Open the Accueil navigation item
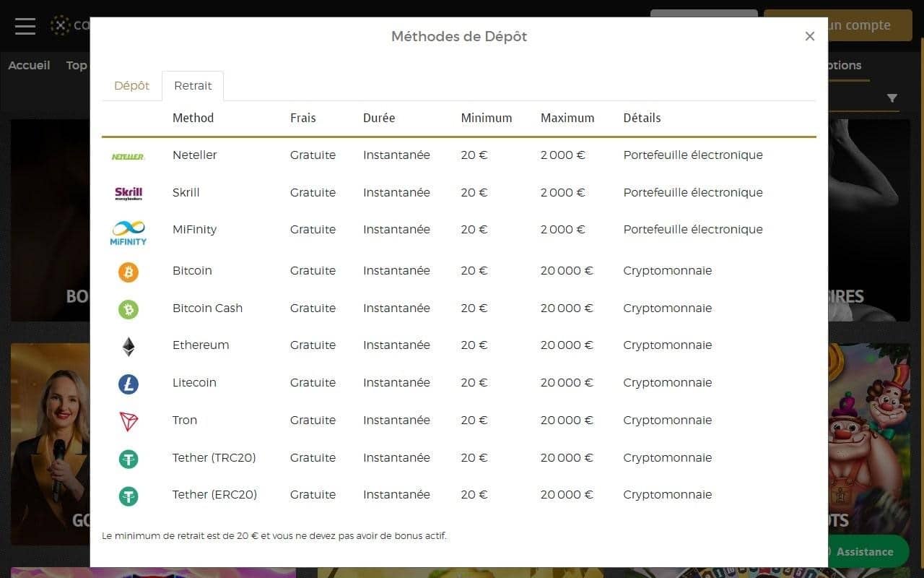This screenshot has height=578, width=924. [x=29, y=65]
